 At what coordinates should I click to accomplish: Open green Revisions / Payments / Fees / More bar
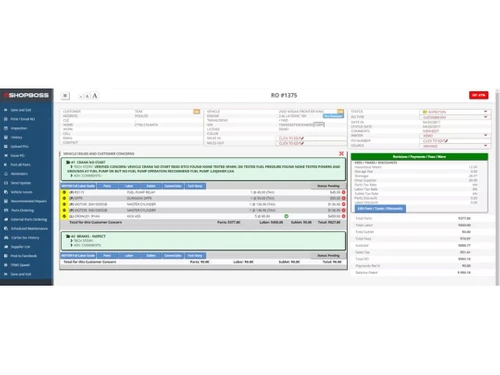pos(419,157)
